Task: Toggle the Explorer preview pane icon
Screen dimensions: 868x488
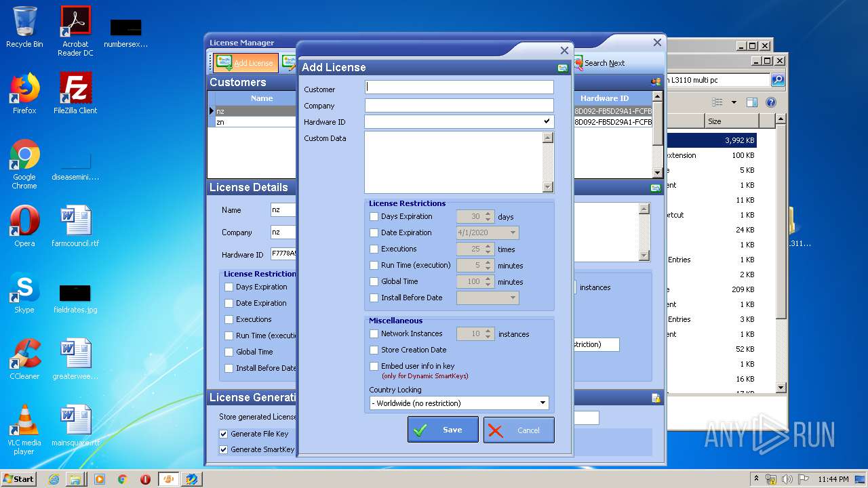Action: 751,102
